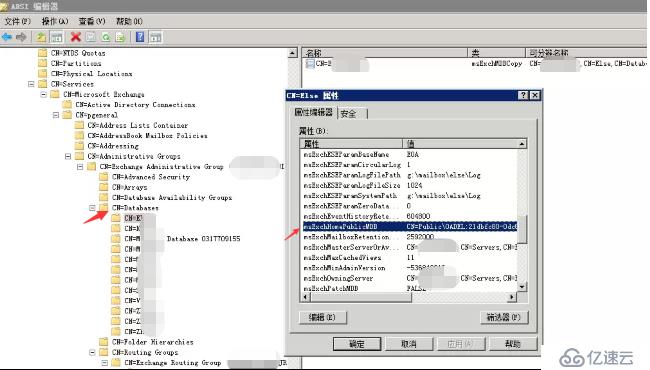Click the Forward arrow toolbar icon
Viewport: 650px width, 370px height.
point(21,37)
